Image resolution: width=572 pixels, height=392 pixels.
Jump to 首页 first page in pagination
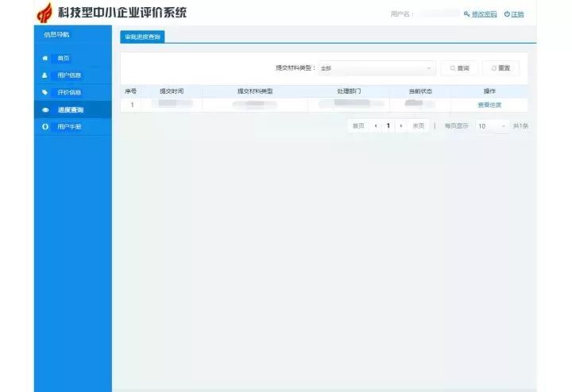pyautogui.click(x=358, y=125)
